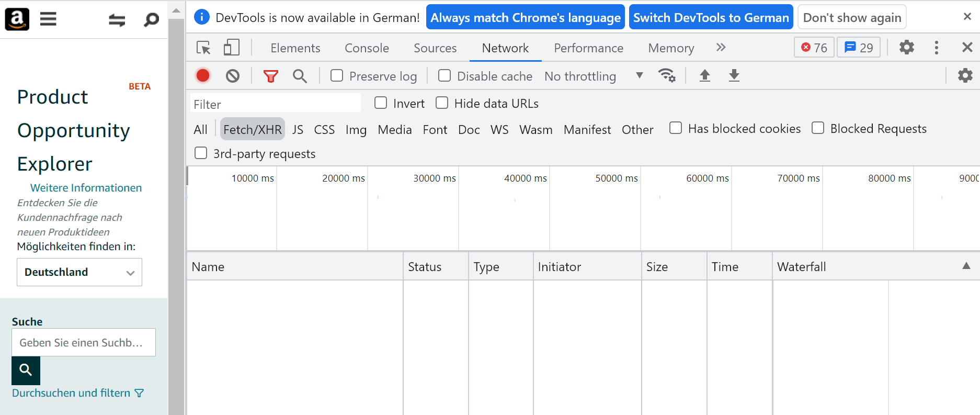Open DevTools settings gear
Viewport: 980px width, 415px height.
coord(906,48)
